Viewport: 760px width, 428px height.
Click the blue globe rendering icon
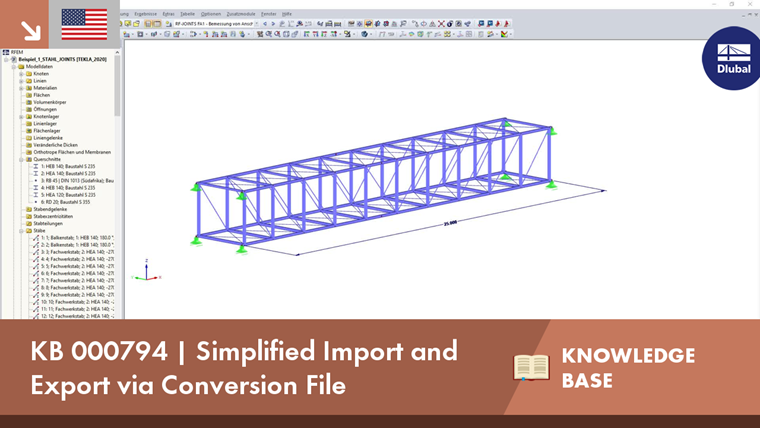(x=364, y=34)
